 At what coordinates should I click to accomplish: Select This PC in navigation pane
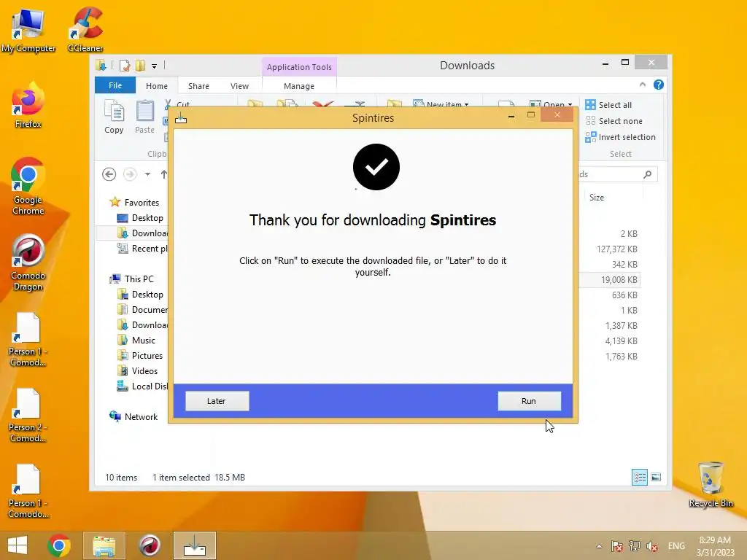(131, 279)
